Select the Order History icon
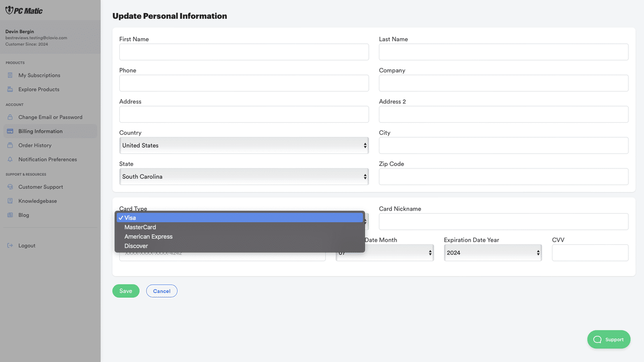 10,145
